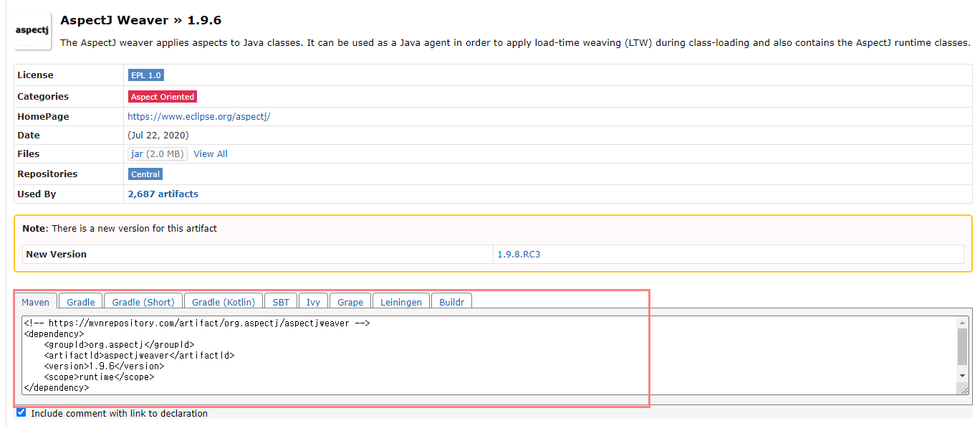The height and width of the screenshot is (426, 980).
Task: Switch to the Grape tab
Action: 350,302
